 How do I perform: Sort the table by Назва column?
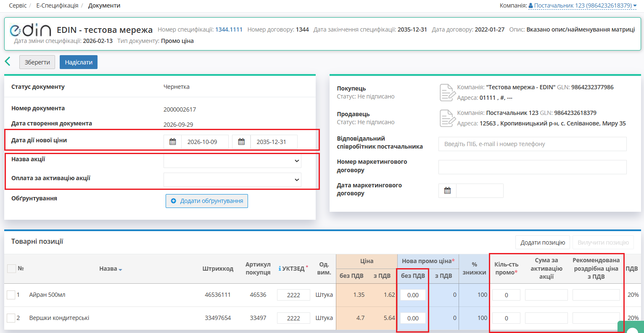(x=111, y=269)
